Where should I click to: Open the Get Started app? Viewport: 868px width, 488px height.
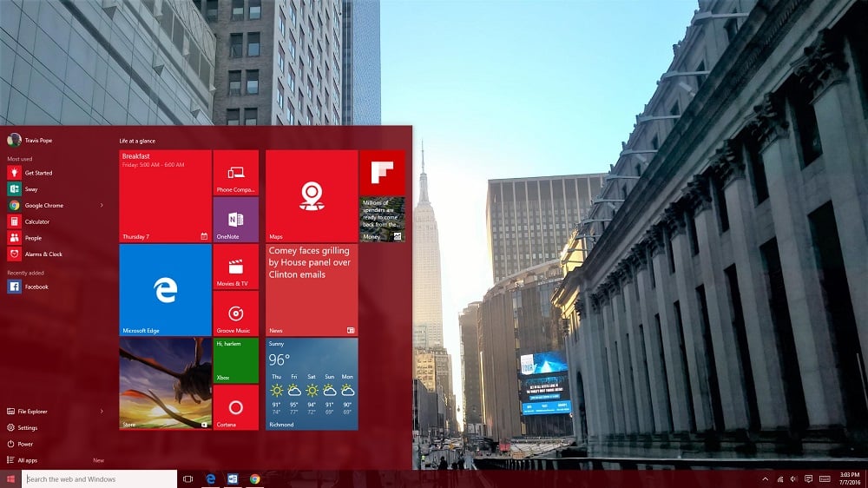(56, 173)
